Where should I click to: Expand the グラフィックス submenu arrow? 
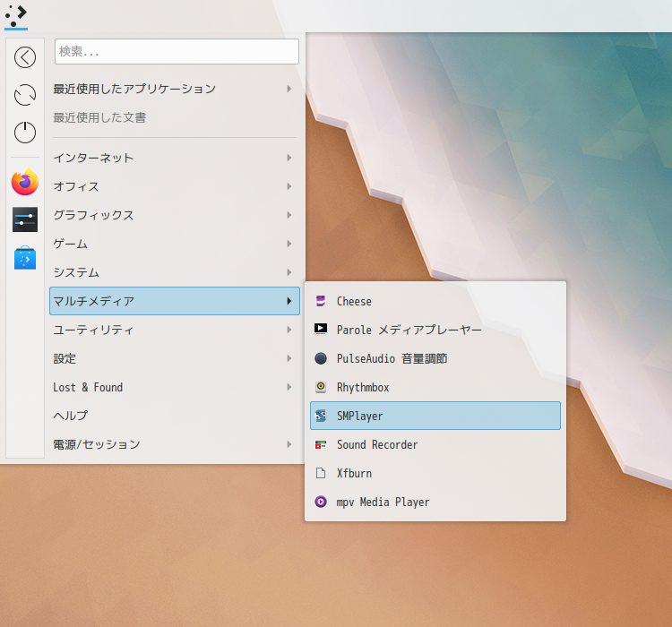[x=289, y=215]
